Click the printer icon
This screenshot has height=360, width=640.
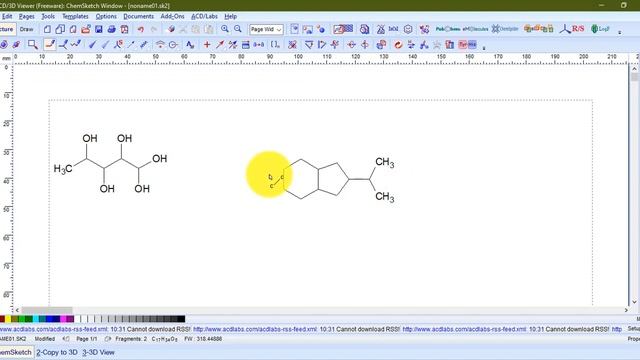111,29
